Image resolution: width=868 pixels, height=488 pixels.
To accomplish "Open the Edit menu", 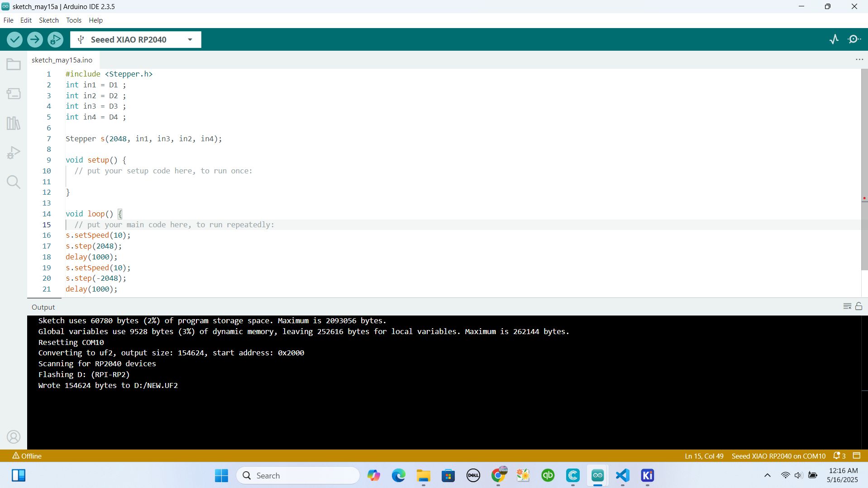I will pyautogui.click(x=26, y=20).
